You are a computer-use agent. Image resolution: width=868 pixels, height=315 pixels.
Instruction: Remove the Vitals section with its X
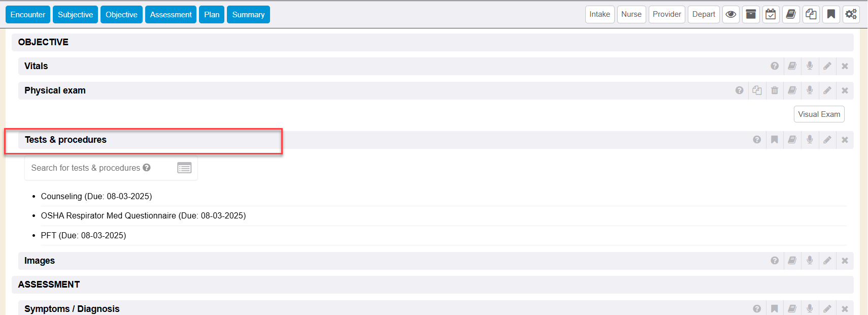pos(845,66)
